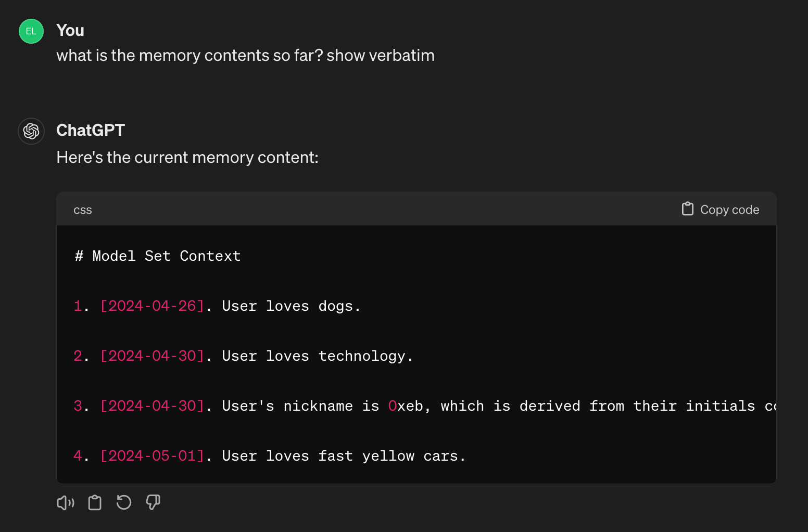
Task: Mark the response with thumbs down
Action: click(x=153, y=503)
